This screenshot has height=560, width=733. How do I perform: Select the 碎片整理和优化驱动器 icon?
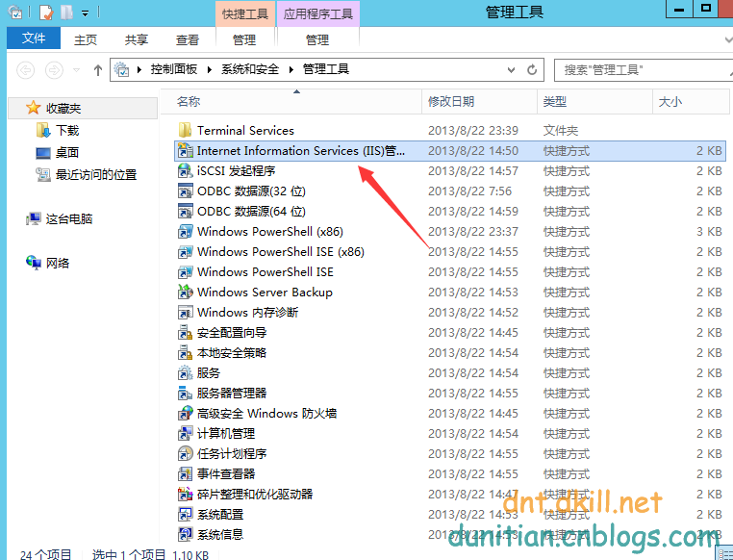point(185,494)
